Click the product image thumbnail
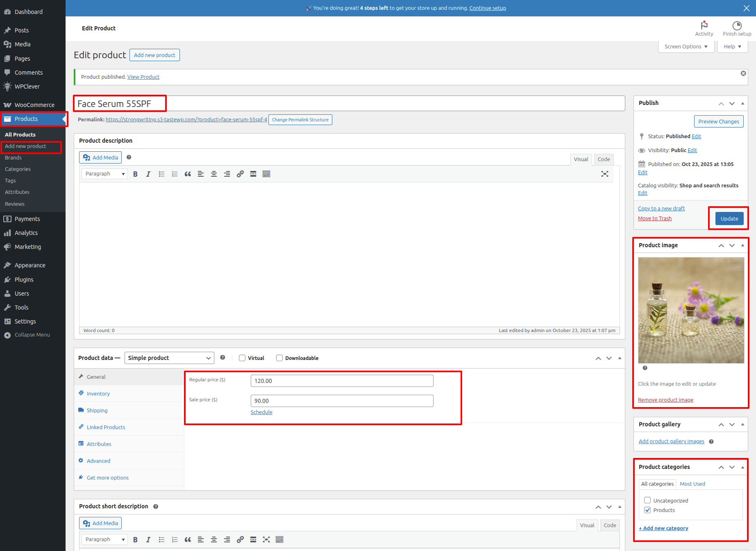 click(691, 310)
